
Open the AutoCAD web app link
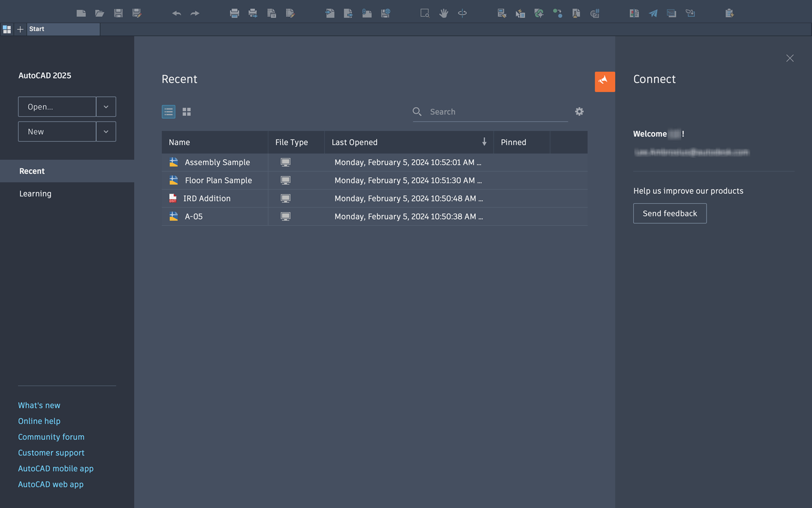pos(51,484)
